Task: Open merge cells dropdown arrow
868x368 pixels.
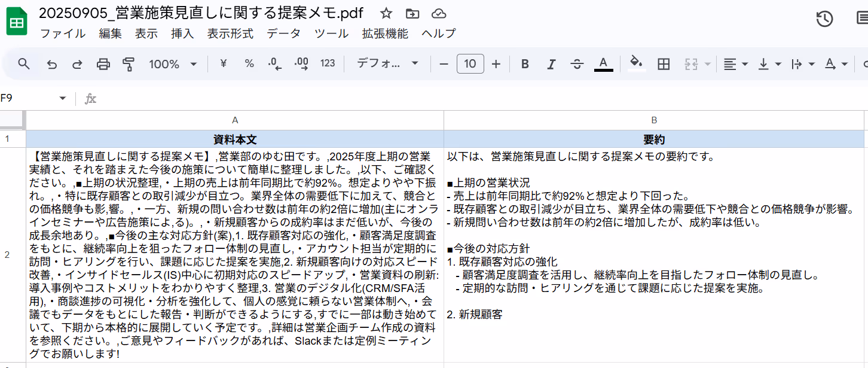Action: tap(708, 64)
